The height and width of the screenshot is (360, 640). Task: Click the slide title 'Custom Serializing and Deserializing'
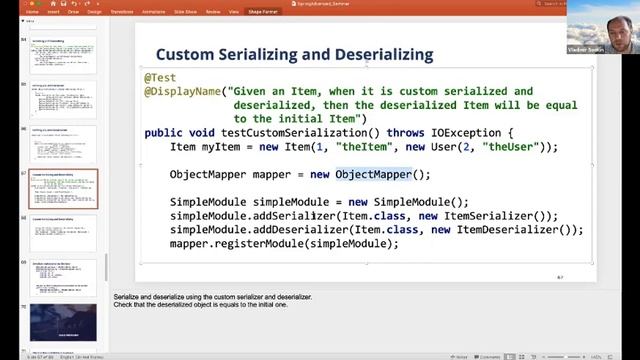tap(294, 55)
